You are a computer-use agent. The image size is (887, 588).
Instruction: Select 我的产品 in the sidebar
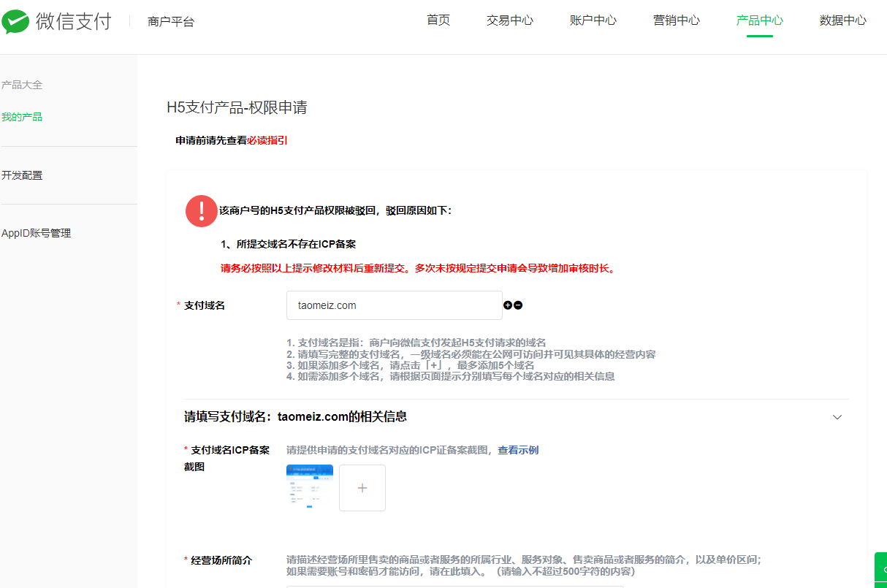22,117
